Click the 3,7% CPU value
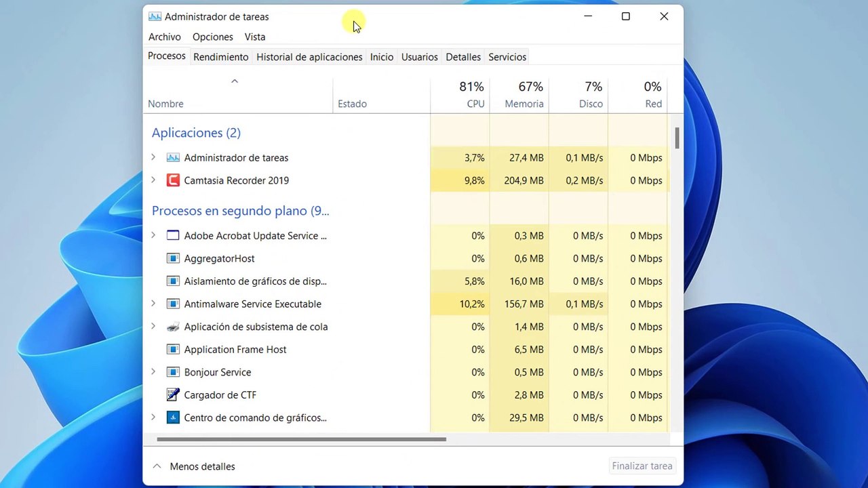This screenshot has width=868, height=488. tap(474, 158)
